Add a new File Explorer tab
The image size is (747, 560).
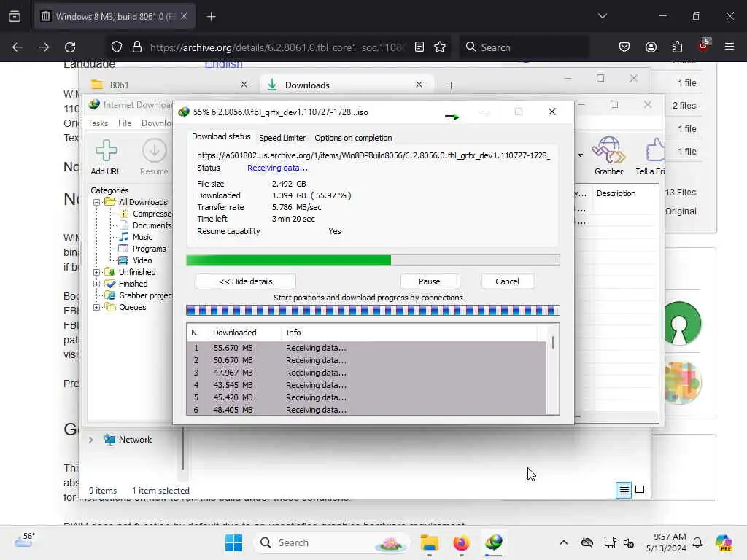point(451,85)
